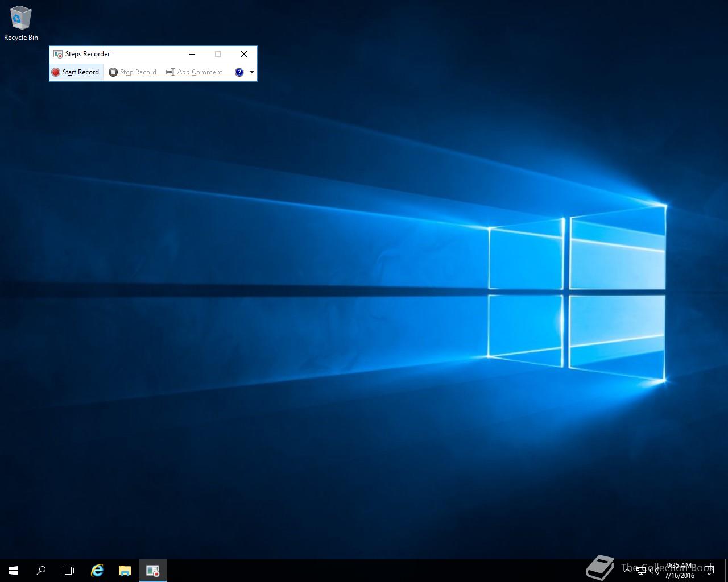Image resolution: width=728 pixels, height=582 pixels.
Task: Open the Action Center notification icon
Action: [709, 571]
